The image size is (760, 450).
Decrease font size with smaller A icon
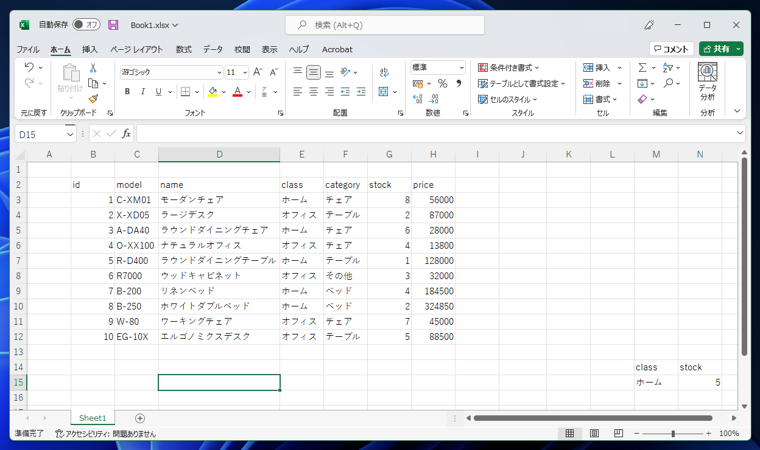(274, 72)
